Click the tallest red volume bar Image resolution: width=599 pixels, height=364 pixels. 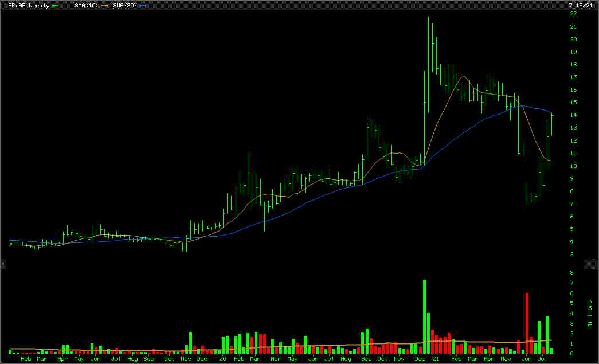tap(527, 323)
